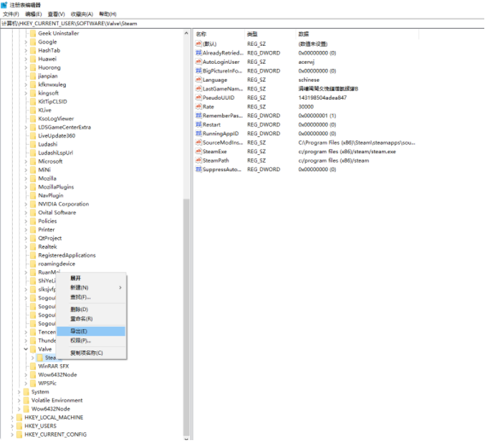This screenshot has width=485, height=448.
Task: Click the data value 'schinese'
Action: [x=309, y=80]
